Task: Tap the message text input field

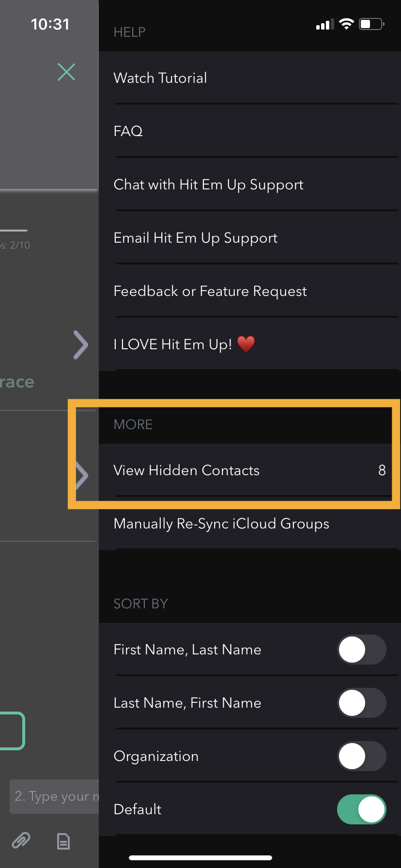Action: (54, 796)
